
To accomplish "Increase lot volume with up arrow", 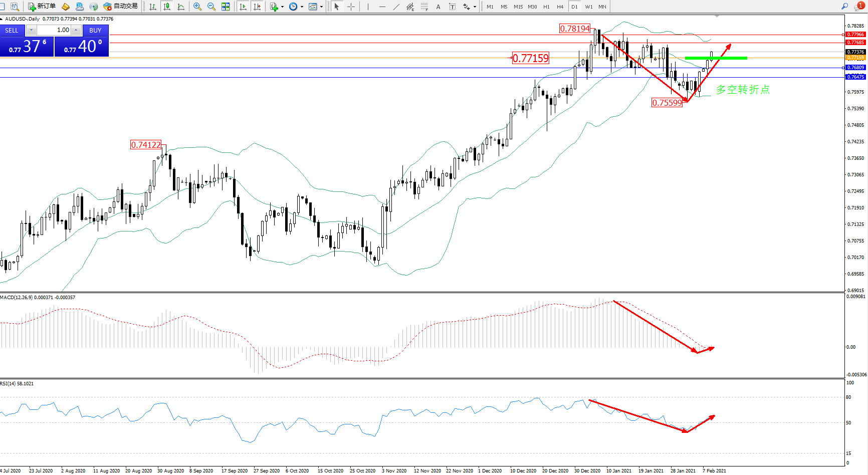I will point(76,30).
